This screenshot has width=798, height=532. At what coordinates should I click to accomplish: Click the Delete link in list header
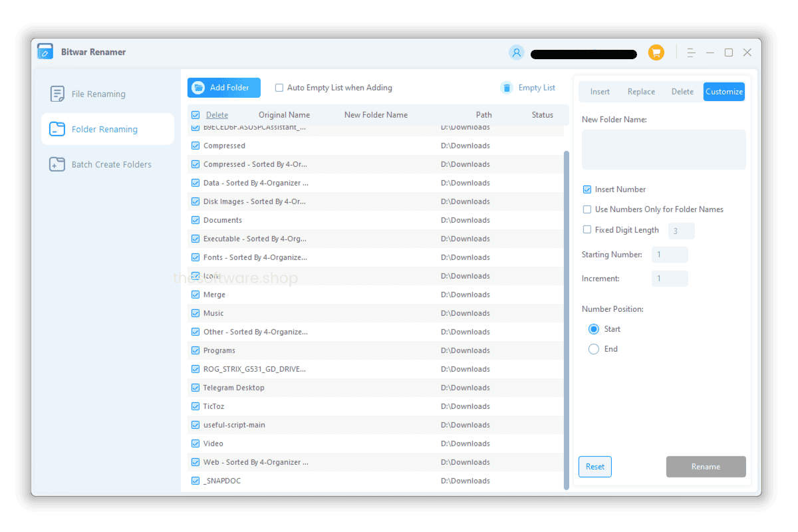point(217,115)
